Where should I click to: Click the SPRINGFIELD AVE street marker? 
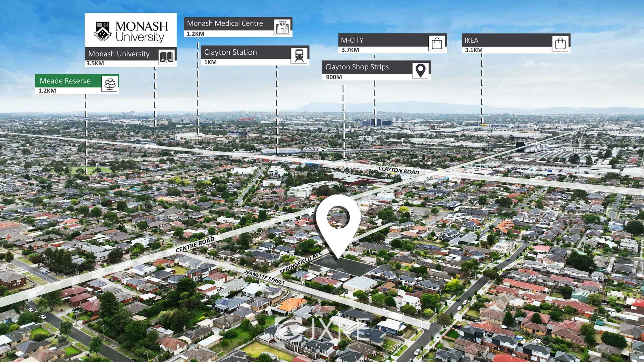[x=301, y=263]
